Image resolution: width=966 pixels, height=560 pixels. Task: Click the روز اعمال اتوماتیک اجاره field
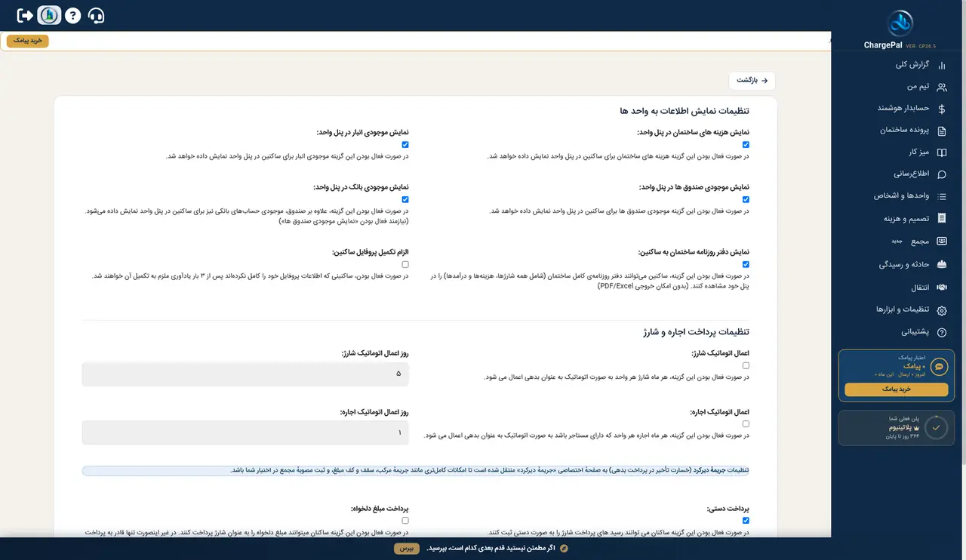pos(245,432)
